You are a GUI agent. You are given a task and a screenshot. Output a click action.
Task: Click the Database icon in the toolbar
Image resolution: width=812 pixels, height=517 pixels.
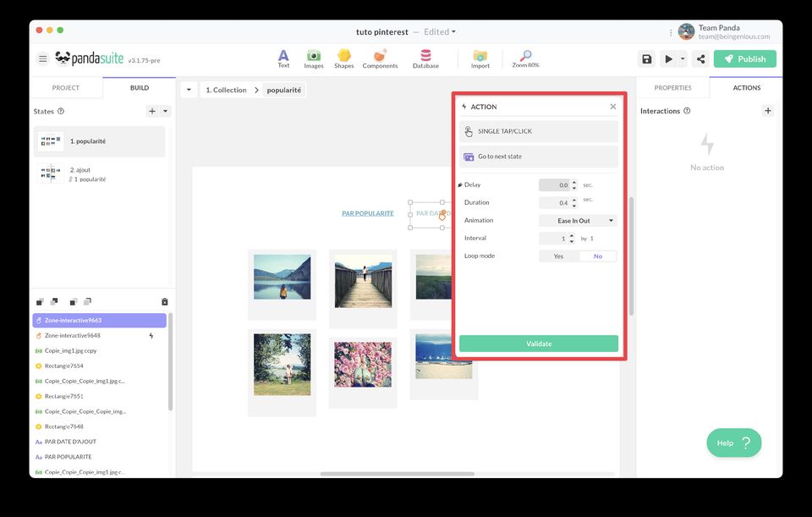click(x=425, y=54)
